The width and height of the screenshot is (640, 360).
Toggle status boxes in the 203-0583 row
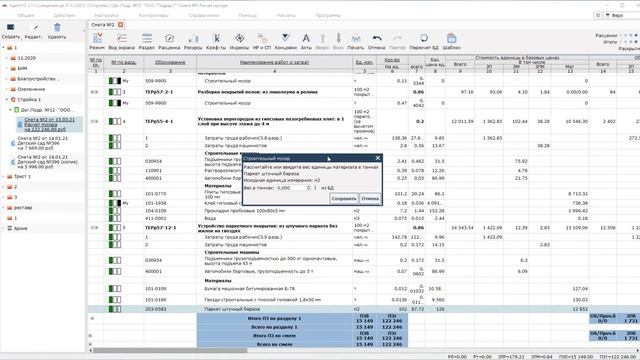click(x=115, y=309)
